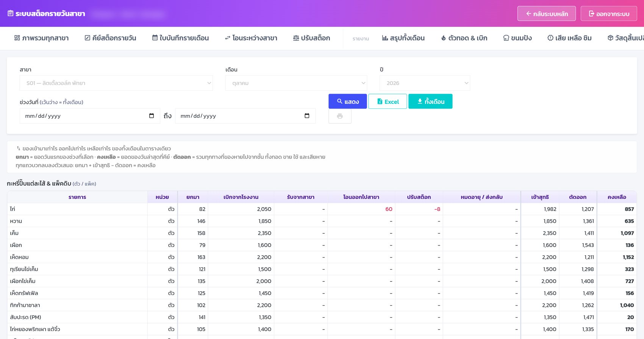Screen dimensions: 644x339
Task: Switch to คีย์สต็อกรายวัน tab
Action: point(110,38)
